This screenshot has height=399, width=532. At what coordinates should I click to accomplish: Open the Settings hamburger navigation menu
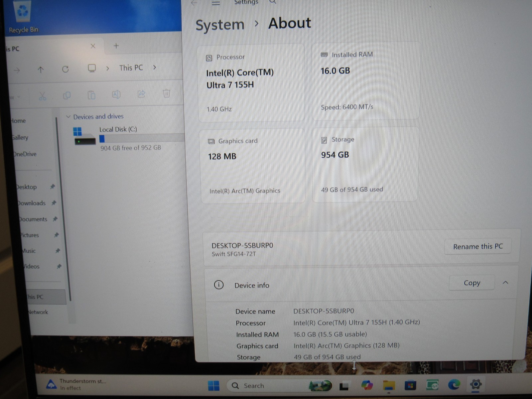[x=216, y=3]
